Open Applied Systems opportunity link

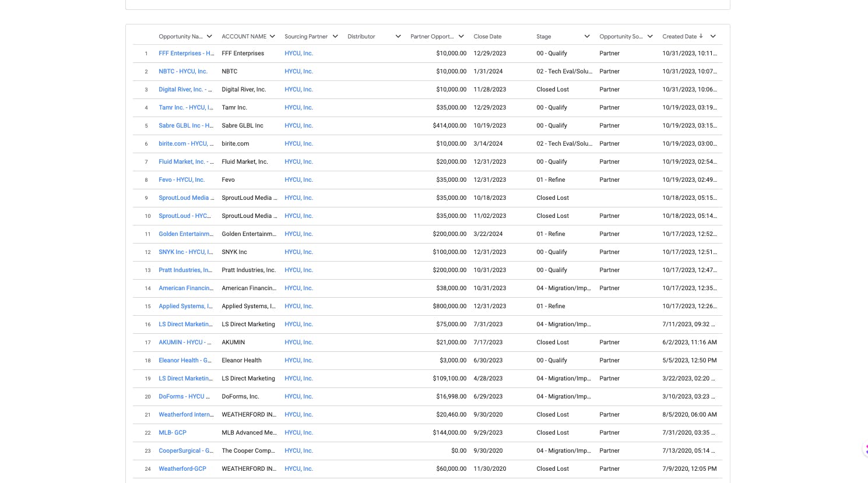tap(186, 306)
